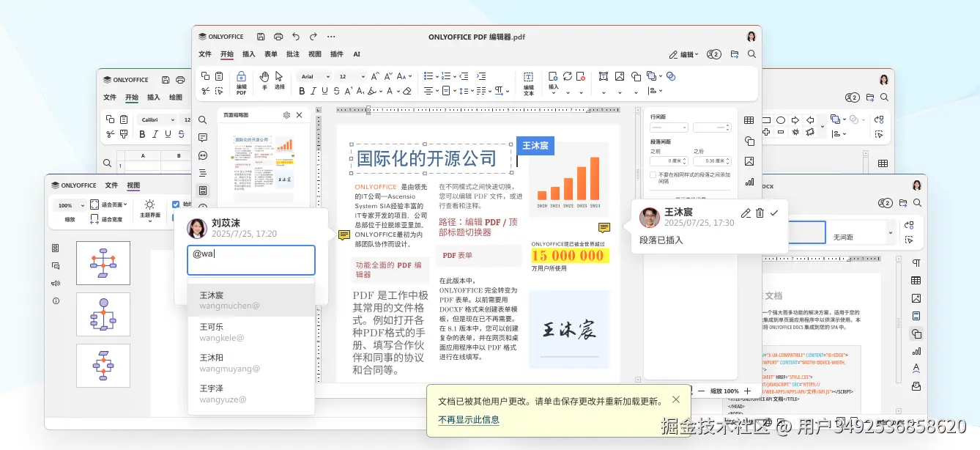
Task: Open the 绘图 tab in spreadsheet window
Action: coord(176,97)
